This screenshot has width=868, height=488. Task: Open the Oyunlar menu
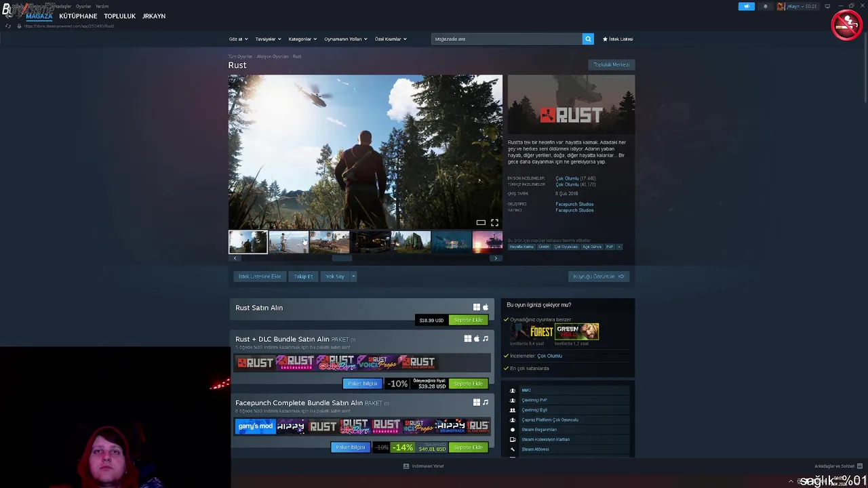click(83, 6)
